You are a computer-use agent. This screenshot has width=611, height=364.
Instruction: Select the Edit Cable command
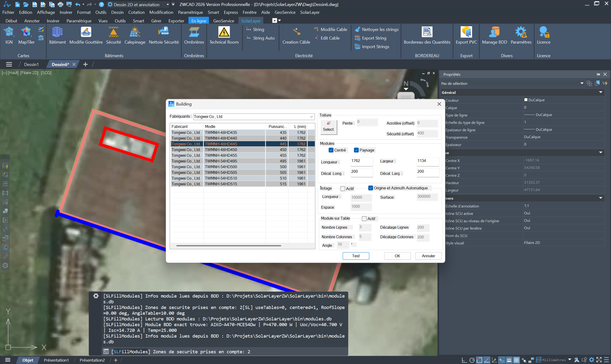[326, 38]
